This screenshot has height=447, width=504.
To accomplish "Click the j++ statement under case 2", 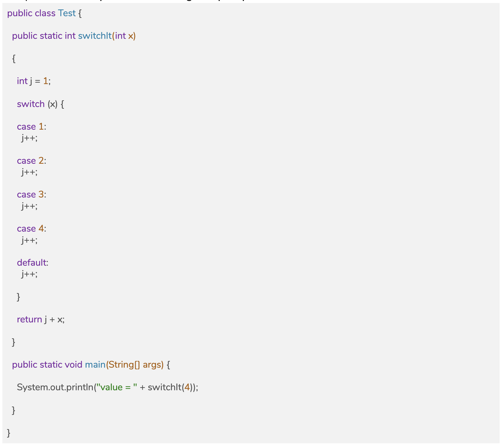I will pos(29,172).
